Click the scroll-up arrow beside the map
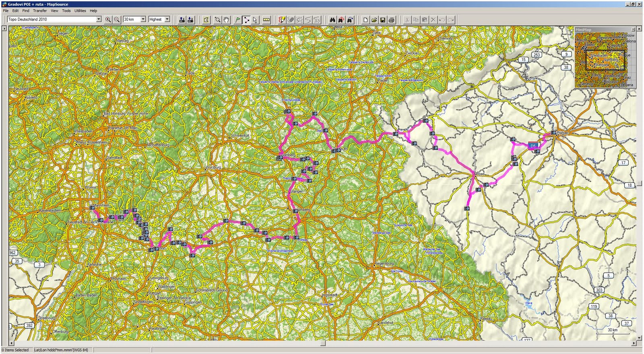This screenshot has width=644, height=354. pos(640,29)
